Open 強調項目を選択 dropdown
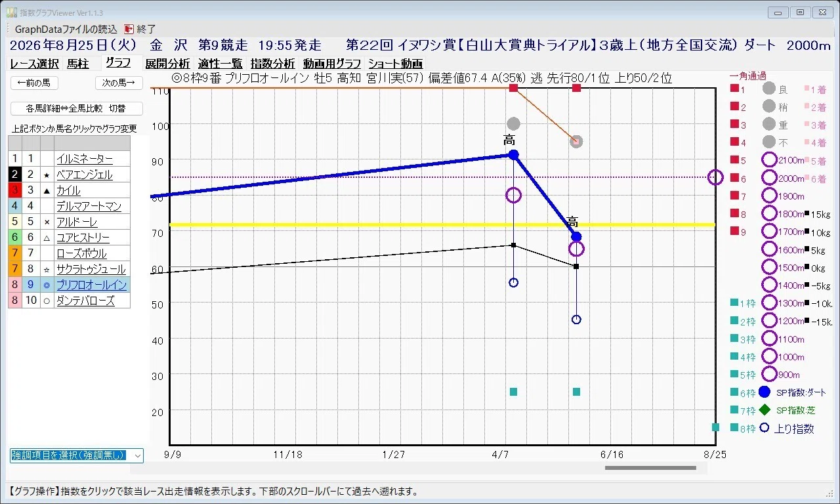The width and height of the screenshot is (840, 504). 76,455
